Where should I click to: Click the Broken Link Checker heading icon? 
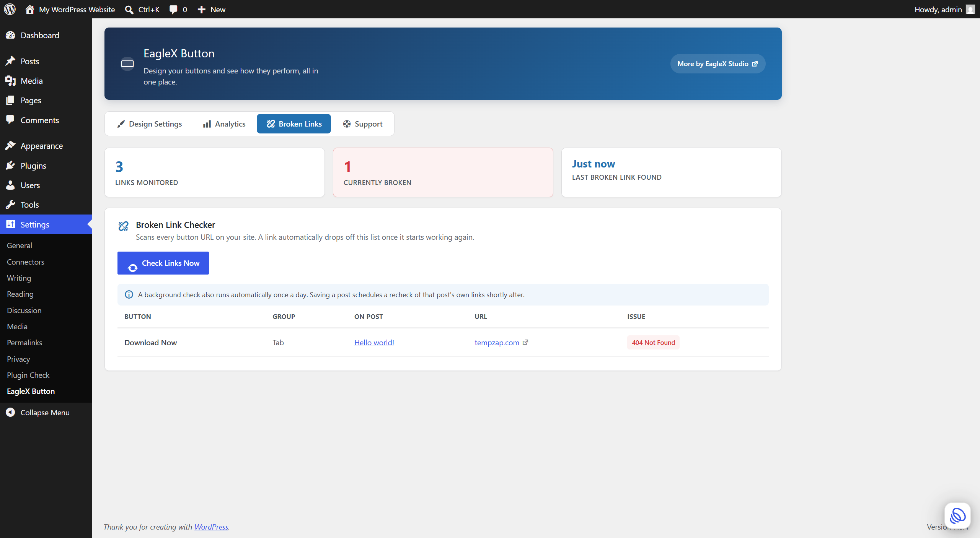(x=123, y=226)
